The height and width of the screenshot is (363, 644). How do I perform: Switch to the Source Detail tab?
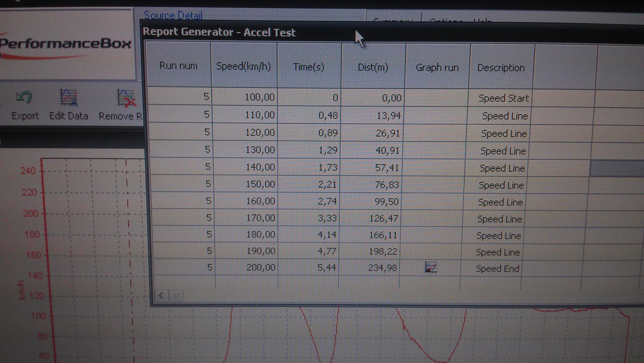click(173, 15)
